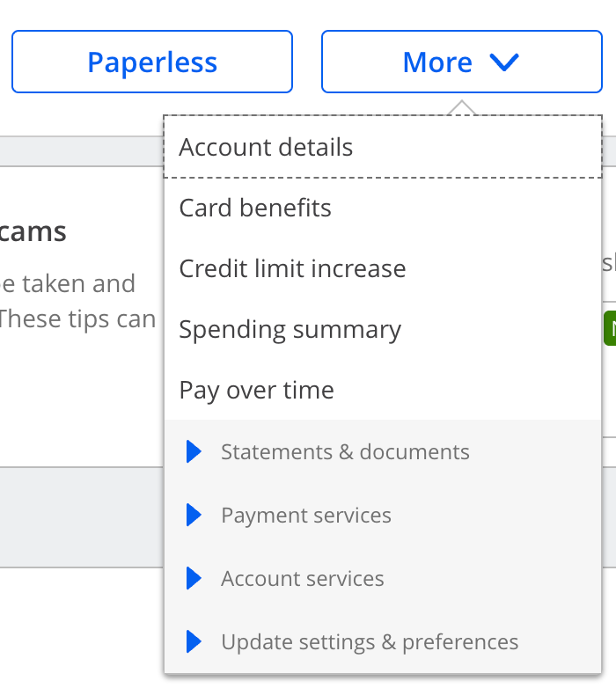The width and height of the screenshot is (616, 688).
Task: Expand the Account services group
Action: pyautogui.click(x=303, y=579)
